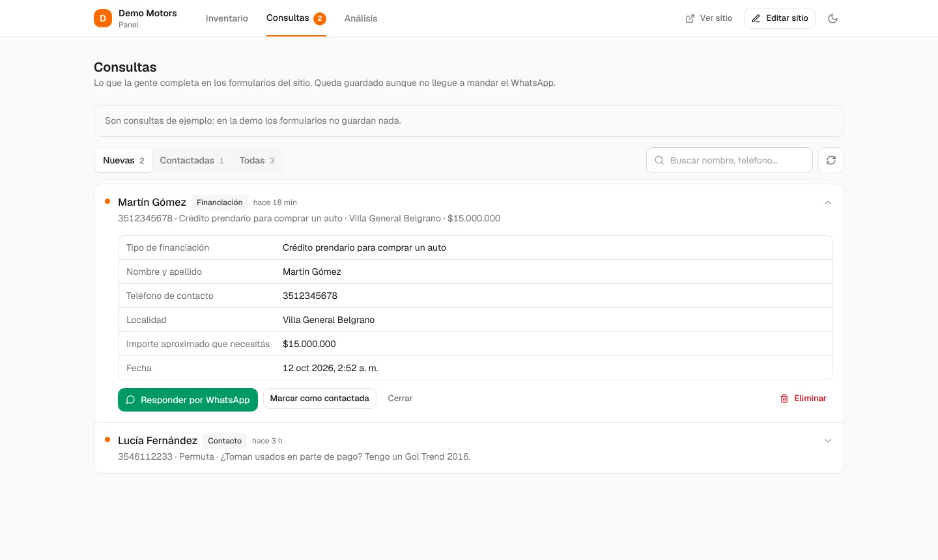Click the phone value 3512345678 in the table
Screen dimensions: 938x560
click(x=310, y=296)
